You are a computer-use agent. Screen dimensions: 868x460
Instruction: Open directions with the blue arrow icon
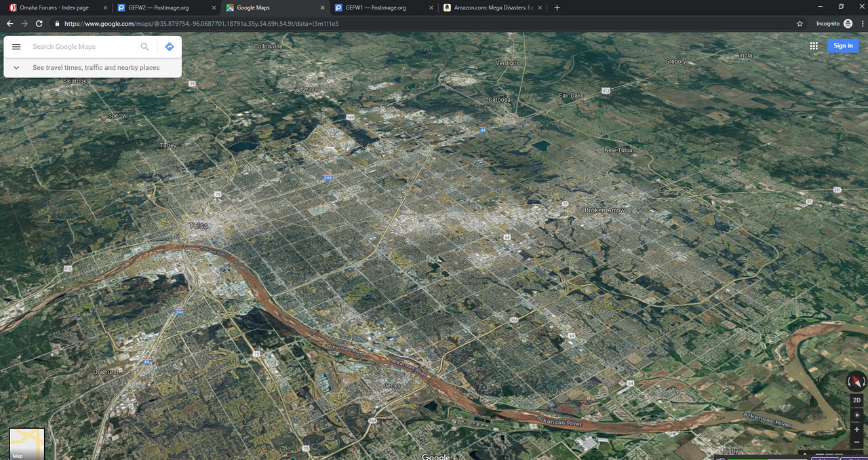(x=170, y=47)
